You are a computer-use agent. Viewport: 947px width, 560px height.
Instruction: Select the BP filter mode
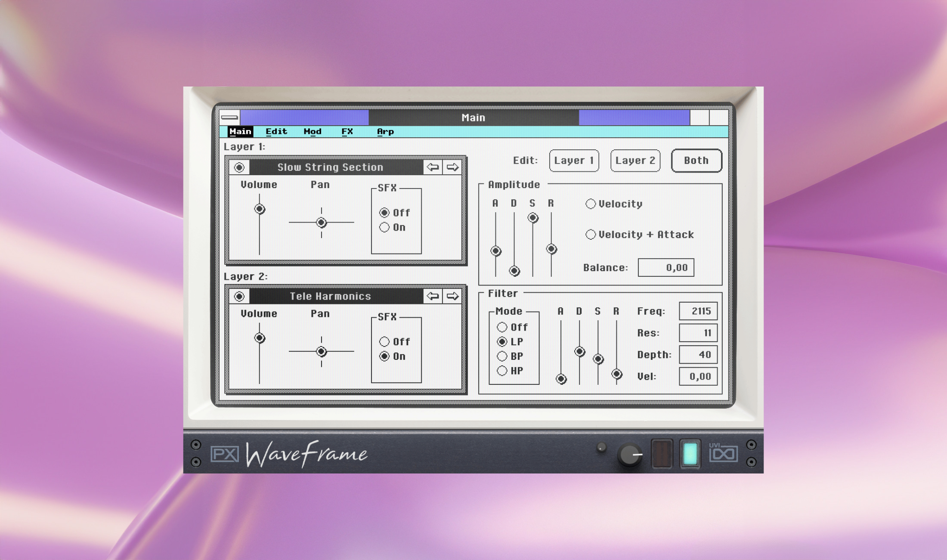[x=502, y=356]
